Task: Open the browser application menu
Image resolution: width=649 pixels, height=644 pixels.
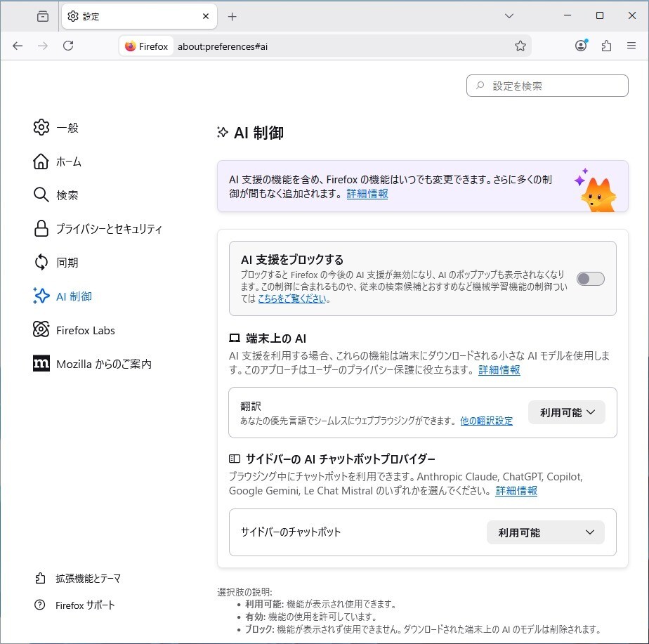Action: point(631,45)
